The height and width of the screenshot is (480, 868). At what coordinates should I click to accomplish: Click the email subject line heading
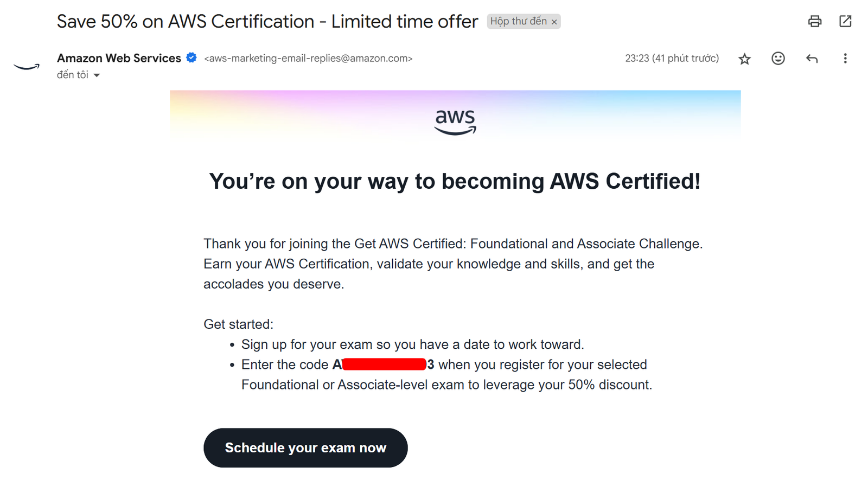(267, 21)
